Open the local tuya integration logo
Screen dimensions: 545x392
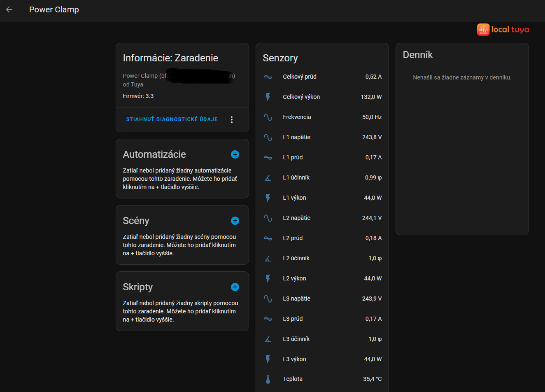[503, 30]
